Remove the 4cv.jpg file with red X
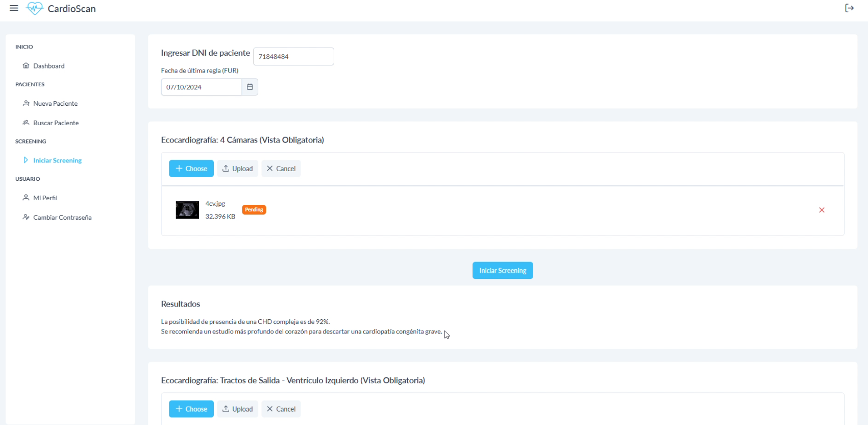This screenshot has width=868, height=425. tap(822, 210)
